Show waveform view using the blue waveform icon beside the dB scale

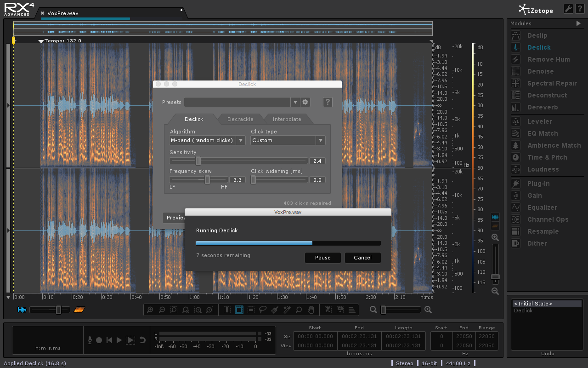pos(495,217)
